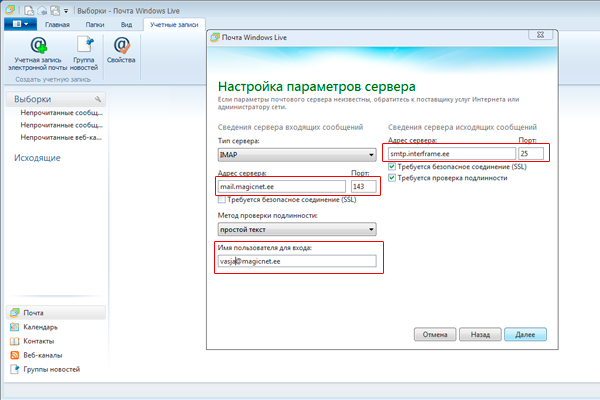Click the login username field vasja@magicnet.ee
Viewport: 600px width, 400px height.
tap(297, 261)
